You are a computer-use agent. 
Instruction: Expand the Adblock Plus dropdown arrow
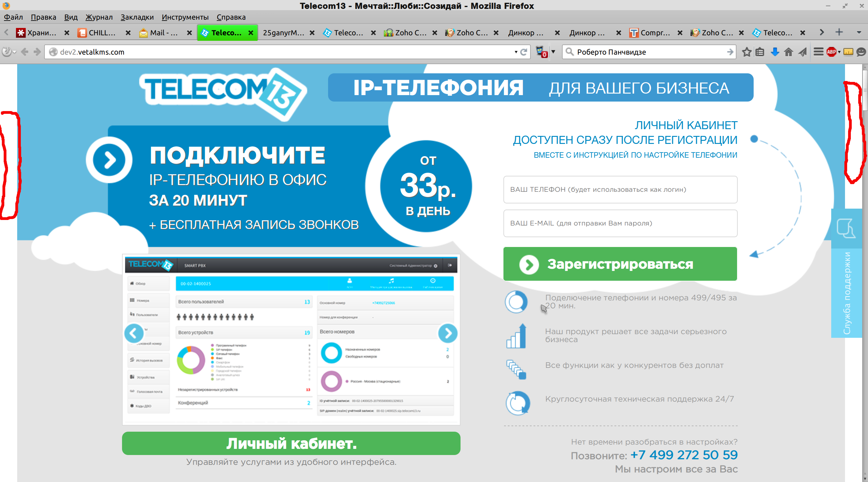click(839, 52)
